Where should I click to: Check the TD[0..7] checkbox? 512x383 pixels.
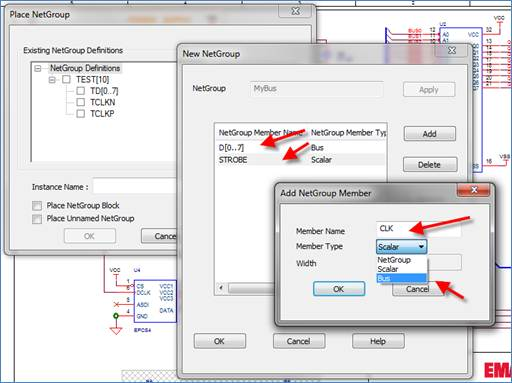(80, 91)
